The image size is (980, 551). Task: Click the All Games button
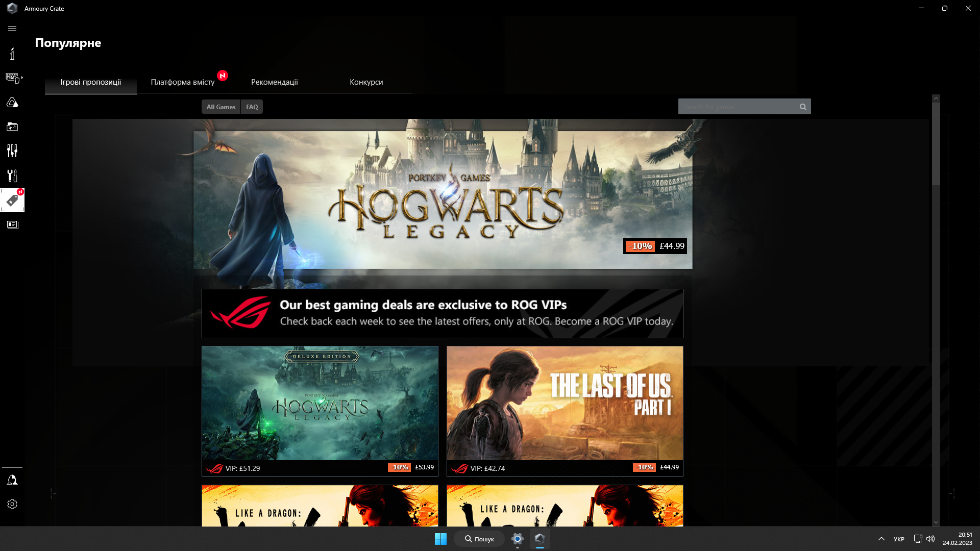pyautogui.click(x=221, y=107)
